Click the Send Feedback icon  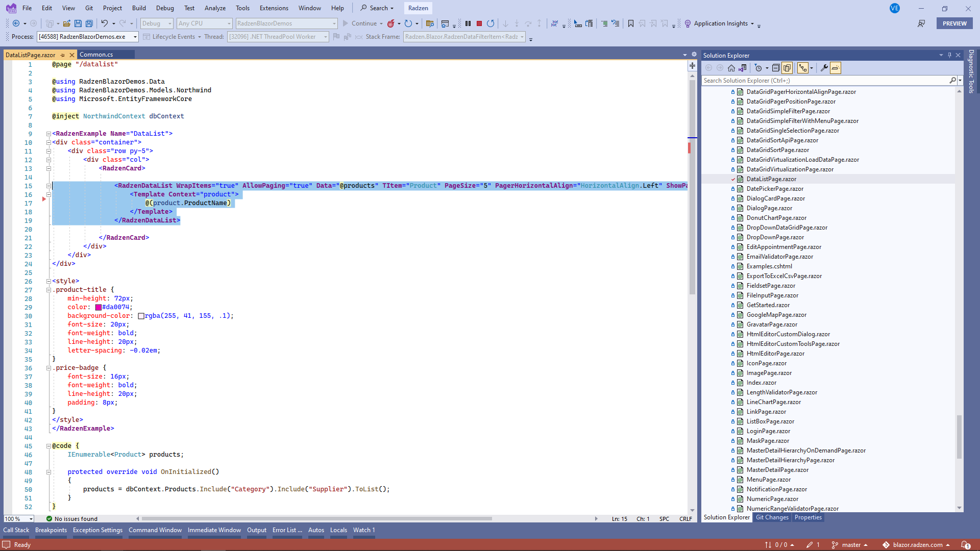(x=921, y=23)
